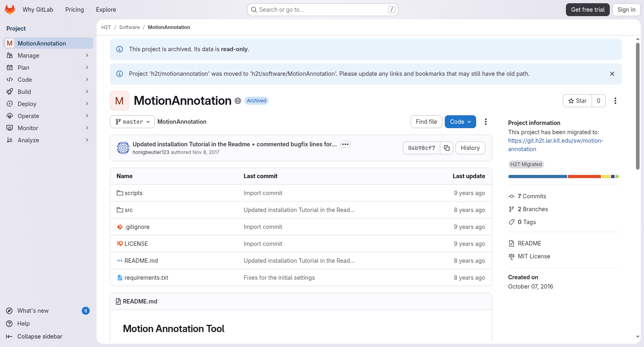Open the master branch dropdown
644x347 pixels.
tap(132, 122)
